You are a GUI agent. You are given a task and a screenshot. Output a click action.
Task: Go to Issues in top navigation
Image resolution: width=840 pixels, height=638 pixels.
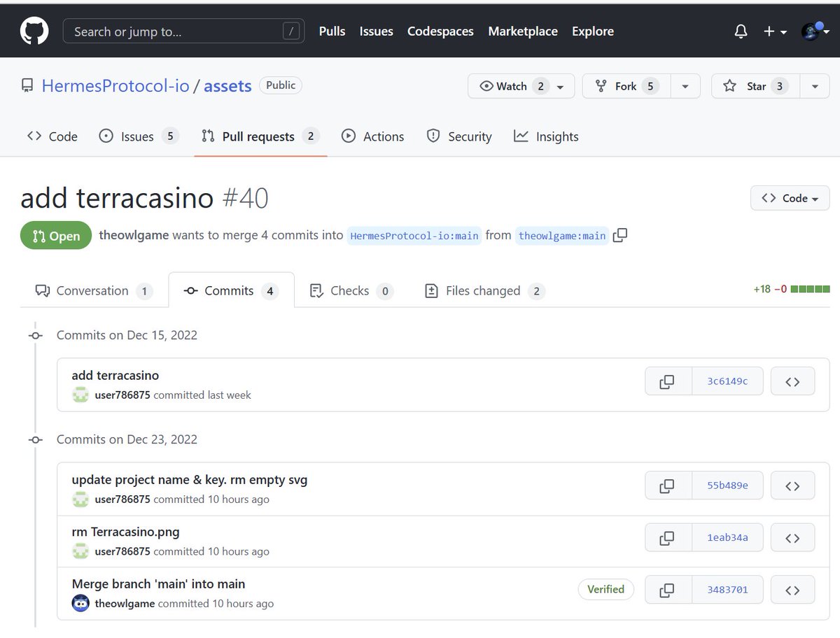click(376, 31)
